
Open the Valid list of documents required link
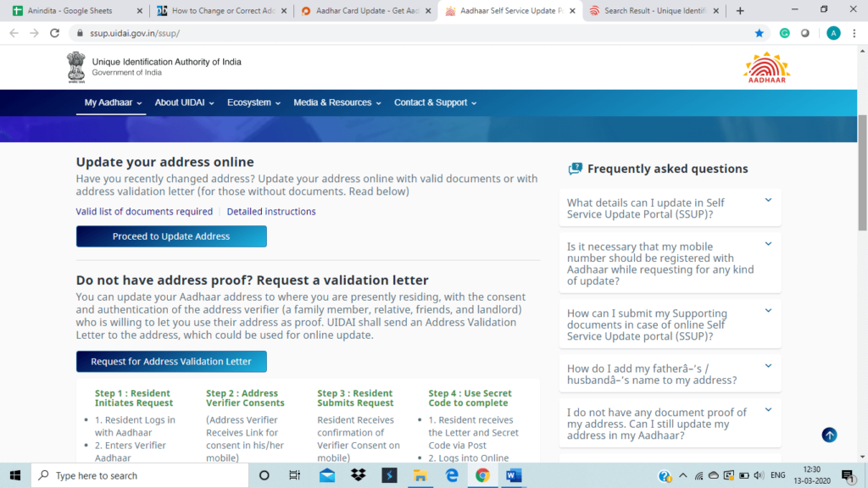tap(144, 212)
